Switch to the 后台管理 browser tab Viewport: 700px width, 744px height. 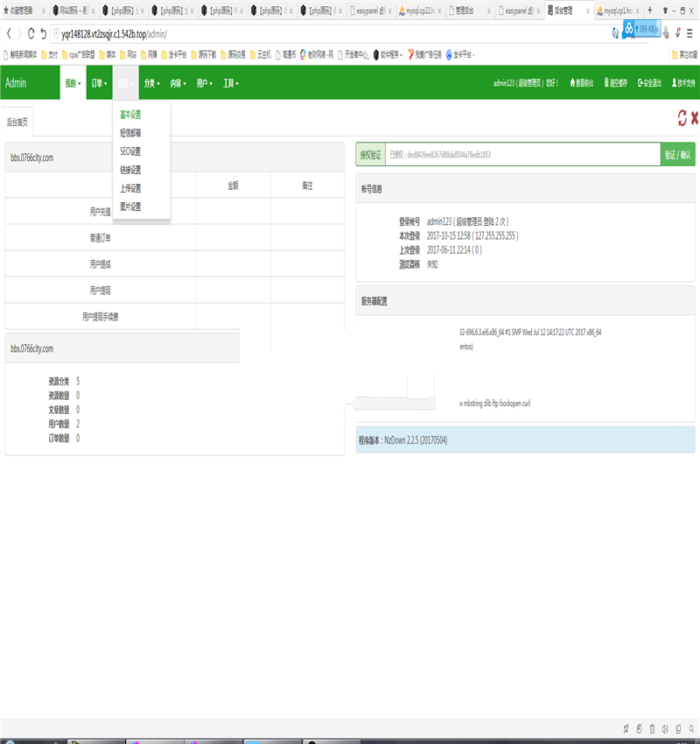pyautogui.click(x=568, y=10)
